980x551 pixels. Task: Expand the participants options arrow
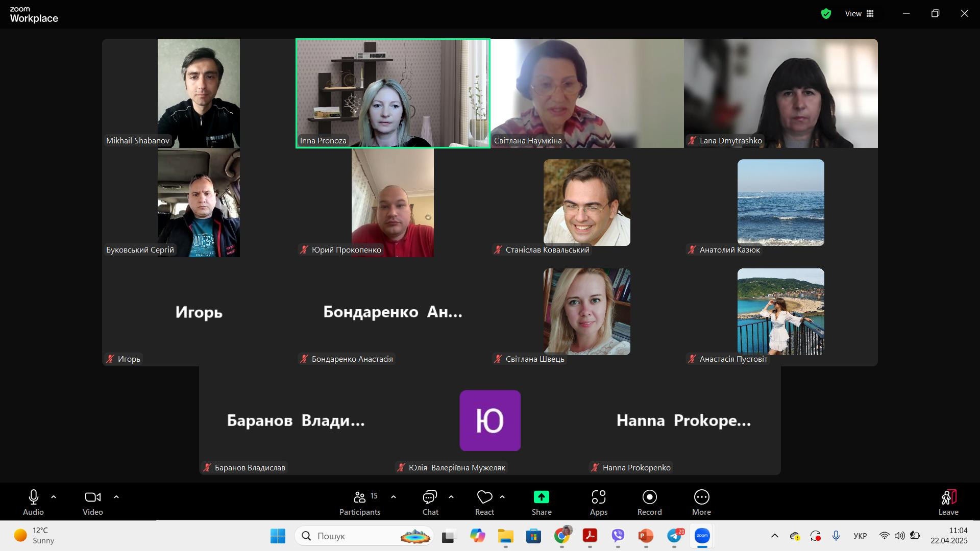point(394,496)
